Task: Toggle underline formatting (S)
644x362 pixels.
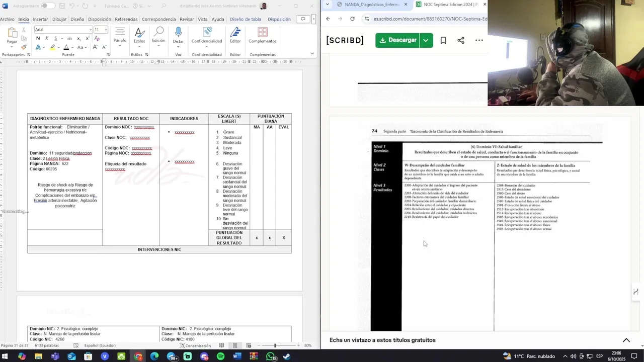Action: click(x=55, y=38)
